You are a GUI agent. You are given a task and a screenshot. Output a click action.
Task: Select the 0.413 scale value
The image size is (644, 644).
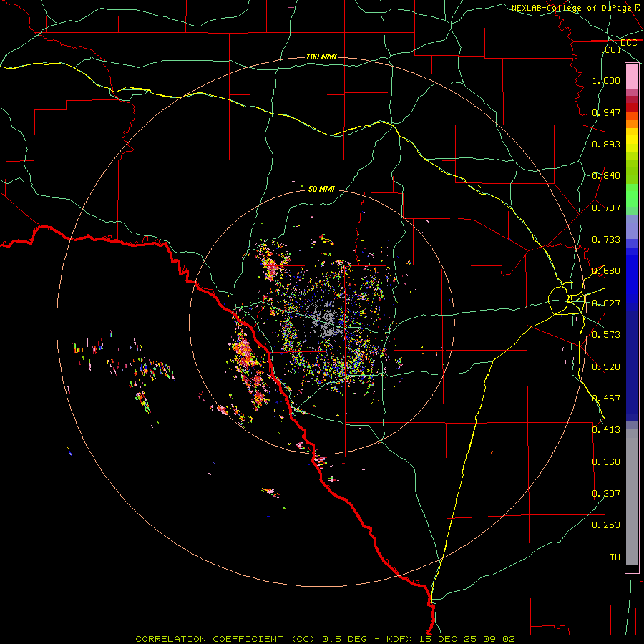[606, 430]
